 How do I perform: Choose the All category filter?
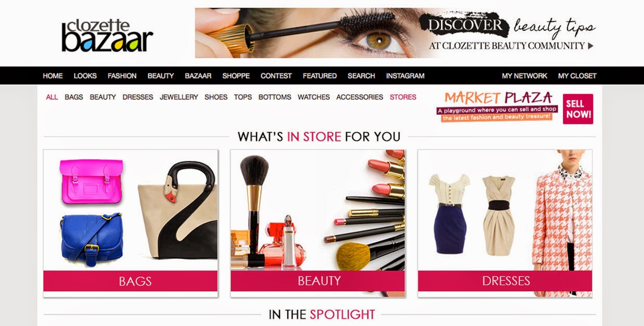click(52, 97)
